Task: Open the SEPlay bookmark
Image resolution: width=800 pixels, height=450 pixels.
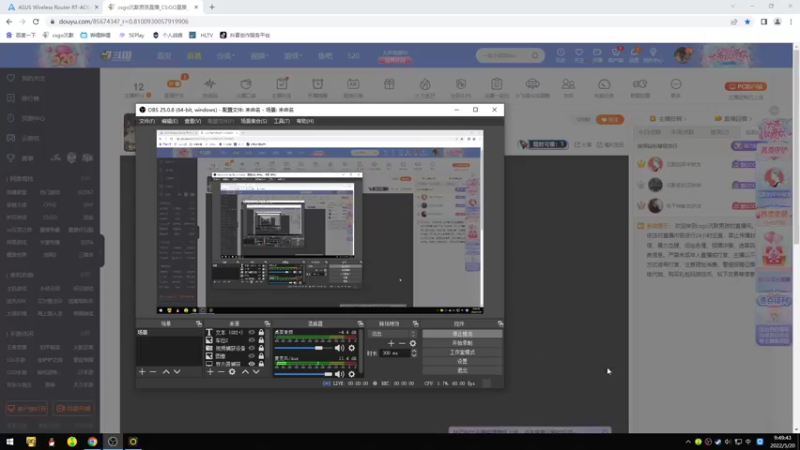Action: (132, 35)
